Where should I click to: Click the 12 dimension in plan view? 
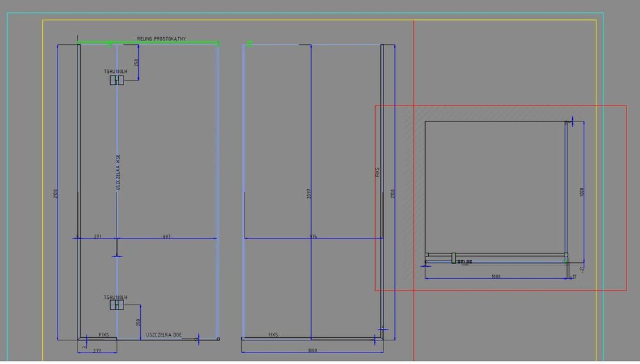pyautogui.click(x=574, y=276)
